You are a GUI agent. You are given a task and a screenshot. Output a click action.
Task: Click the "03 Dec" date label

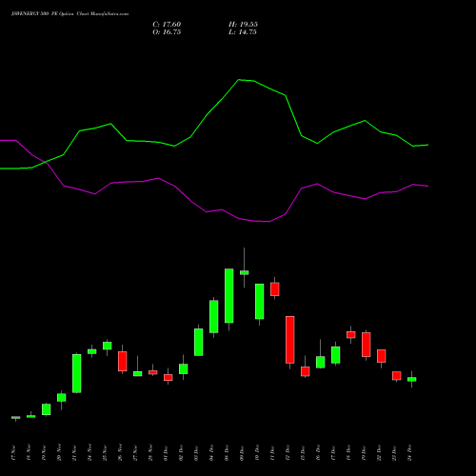(x=196, y=453)
